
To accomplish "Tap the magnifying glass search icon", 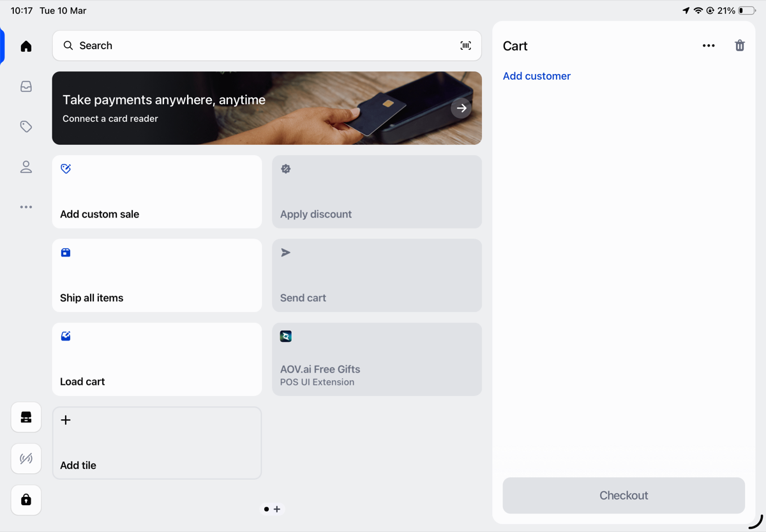I will pyautogui.click(x=68, y=45).
